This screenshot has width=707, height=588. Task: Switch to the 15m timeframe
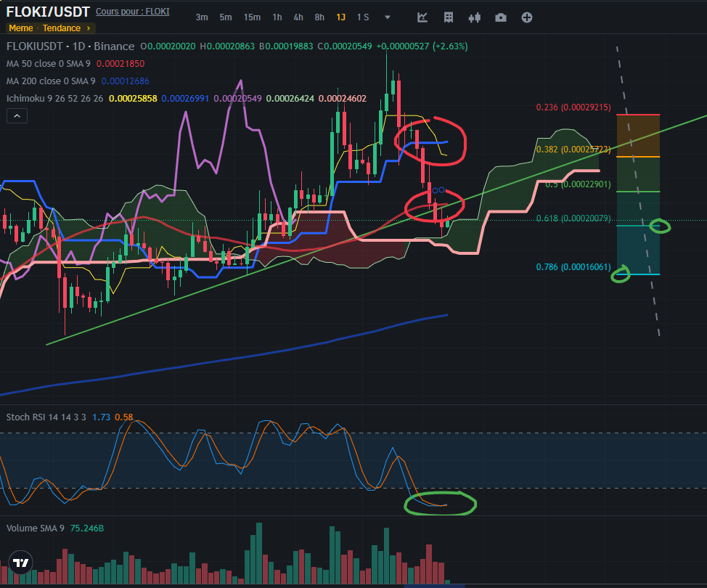(252, 17)
